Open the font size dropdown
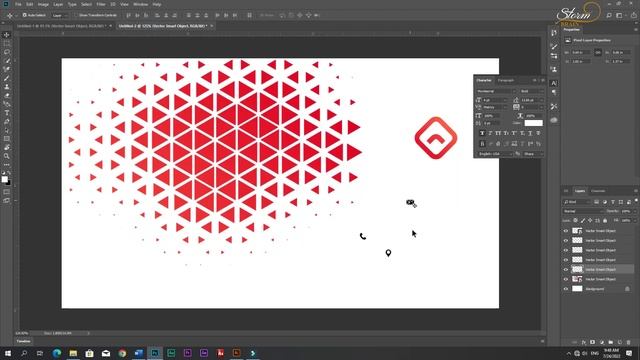 pyautogui.click(x=495, y=100)
